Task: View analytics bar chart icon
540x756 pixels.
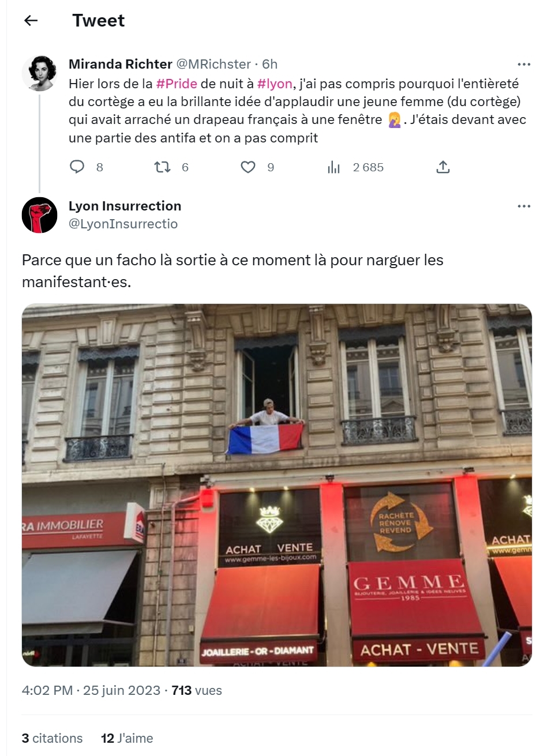Action: coord(333,167)
